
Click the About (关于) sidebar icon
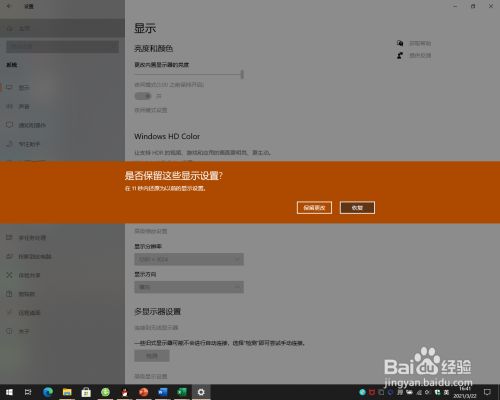point(9,331)
